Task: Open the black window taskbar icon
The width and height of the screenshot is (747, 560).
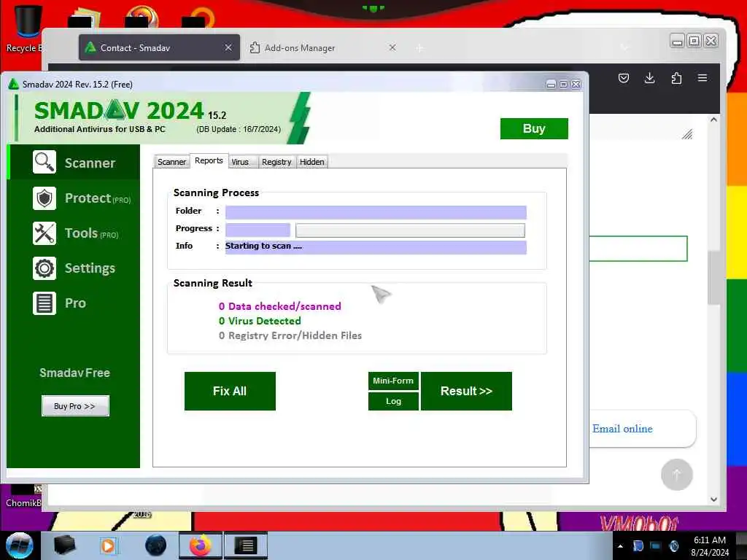Action: [x=246, y=545]
